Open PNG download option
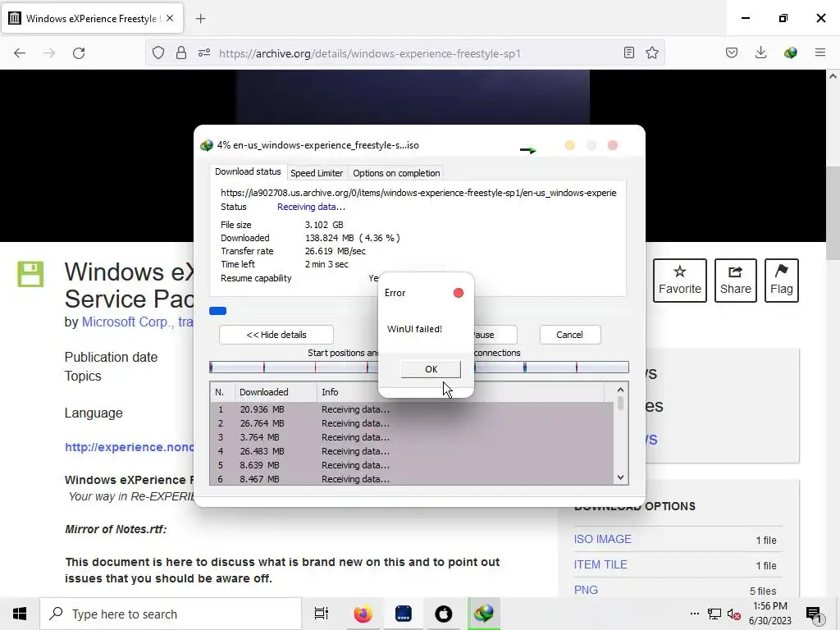 click(x=586, y=590)
